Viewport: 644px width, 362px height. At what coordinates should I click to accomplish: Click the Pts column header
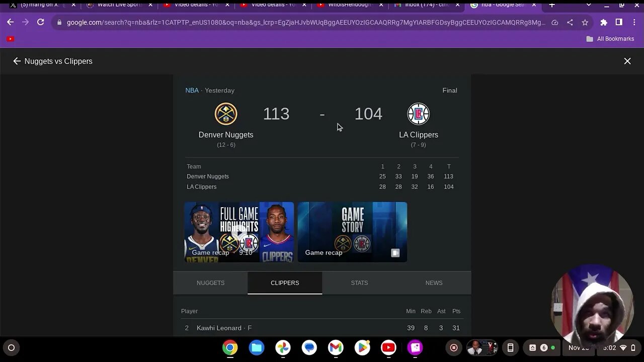(456, 311)
